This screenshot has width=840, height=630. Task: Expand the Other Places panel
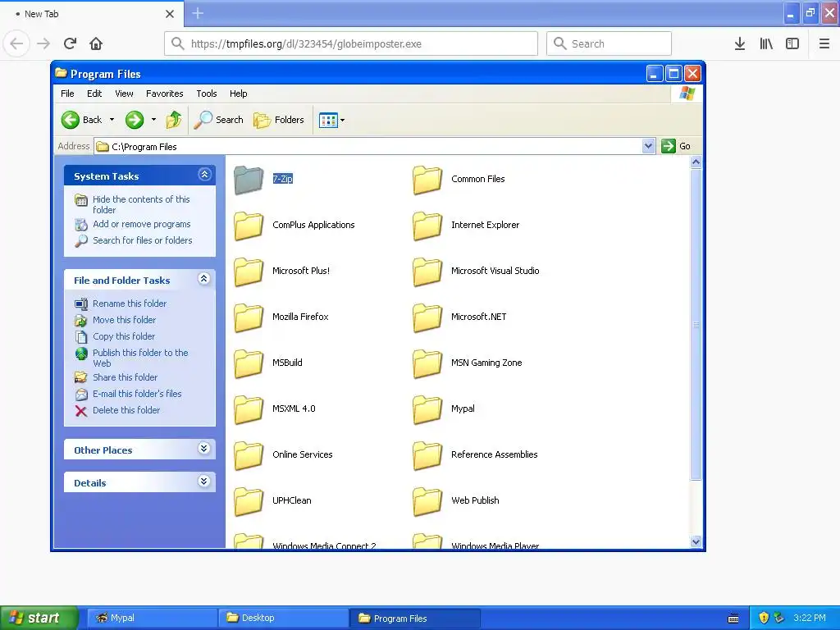[x=204, y=449]
